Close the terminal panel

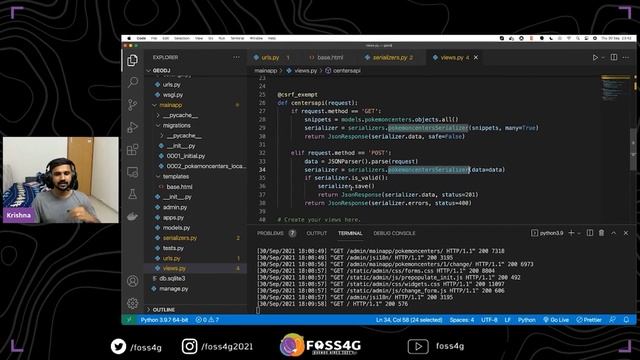point(626,233)
